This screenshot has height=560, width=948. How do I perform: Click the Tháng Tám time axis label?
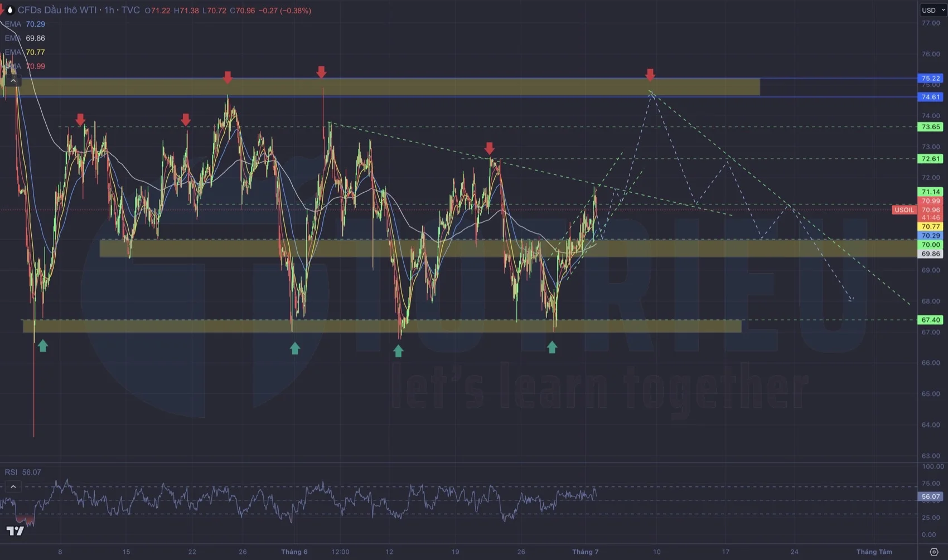(874, 552)
